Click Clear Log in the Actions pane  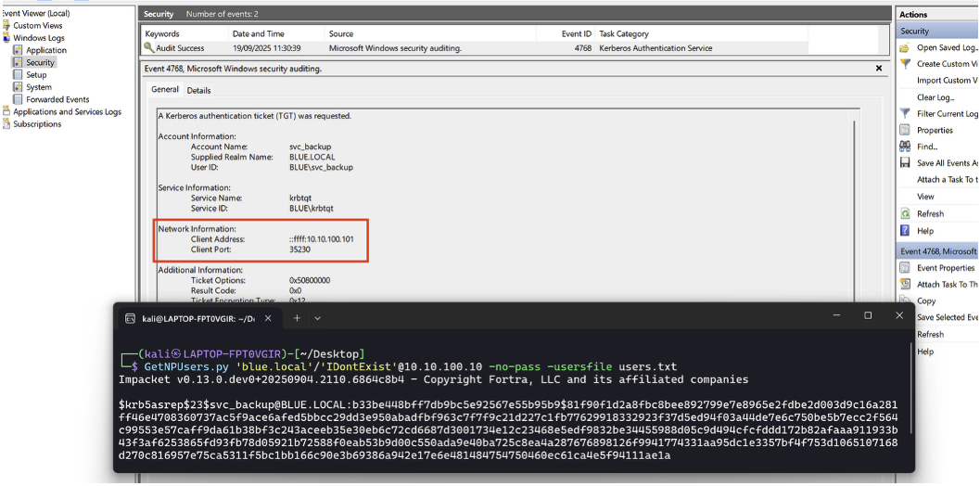(934, 97)
